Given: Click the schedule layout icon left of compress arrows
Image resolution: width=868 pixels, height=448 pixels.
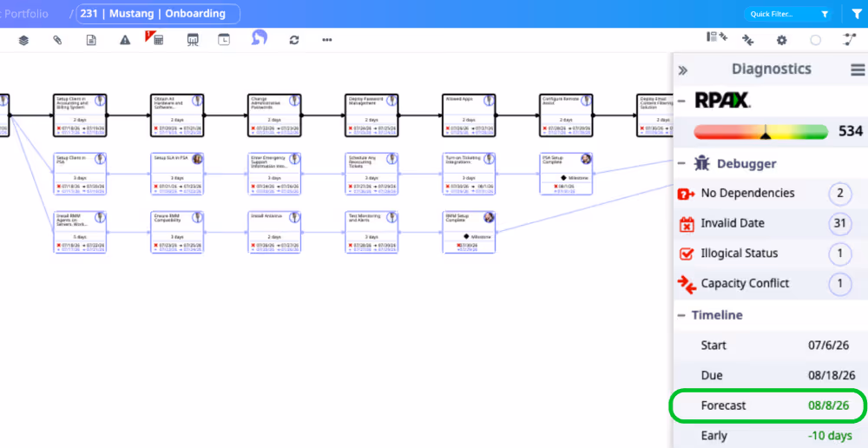Looking at the screenshot, I should (712, 37).
